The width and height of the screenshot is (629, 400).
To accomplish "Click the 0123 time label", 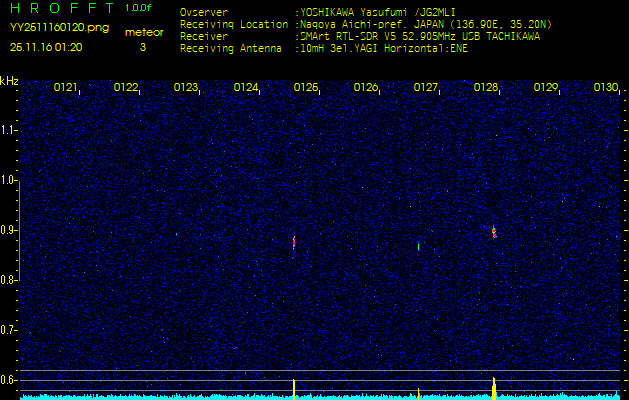I will click(x=186, y=88).
